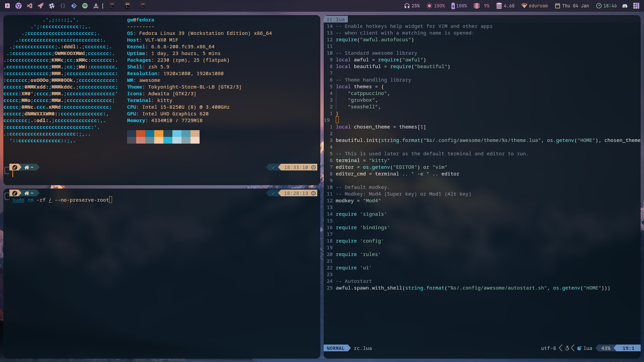The image size is (644, 362).
Task: Select the rc.lua buffer tab
Action: click(x=335, y=19)
